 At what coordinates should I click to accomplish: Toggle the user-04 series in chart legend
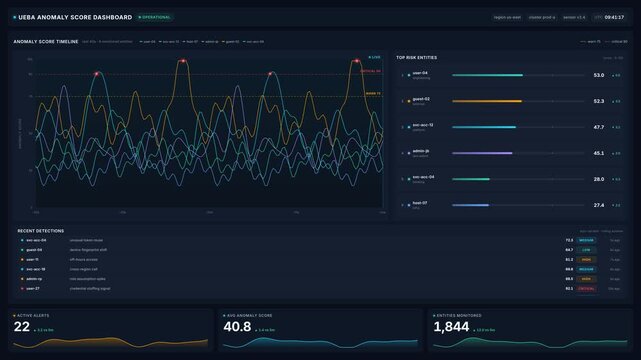coord(148,42)
